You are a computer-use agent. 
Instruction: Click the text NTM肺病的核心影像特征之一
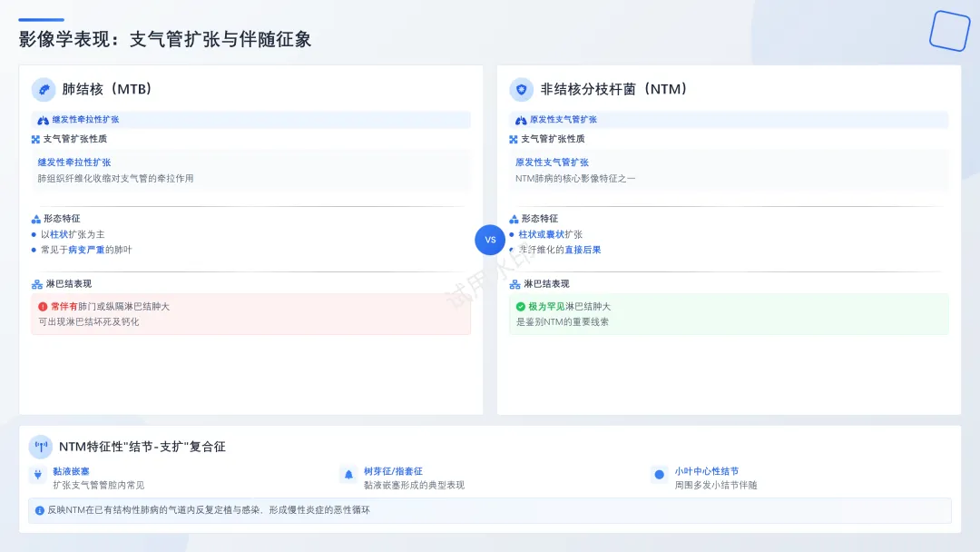tap(575, 179)
